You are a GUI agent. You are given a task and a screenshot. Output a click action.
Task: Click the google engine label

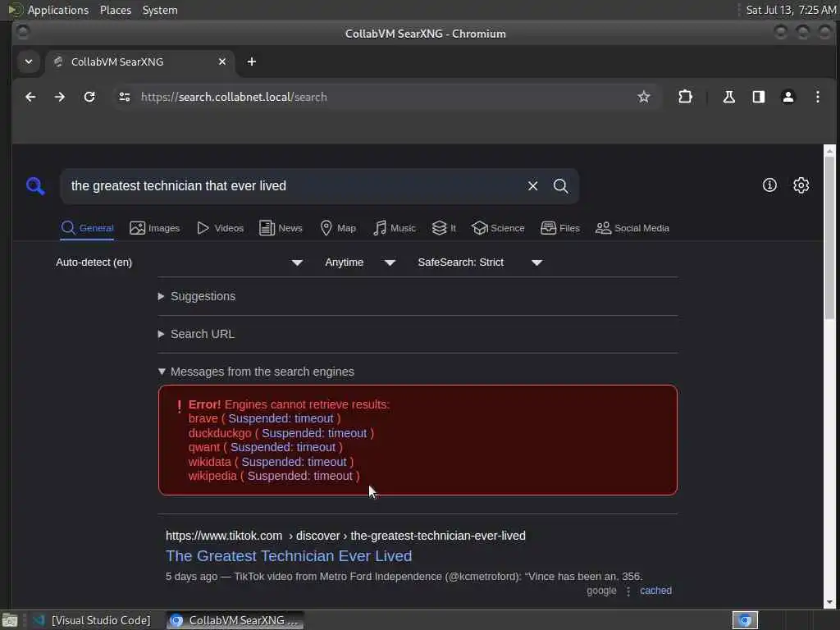(x=601, y=591)
